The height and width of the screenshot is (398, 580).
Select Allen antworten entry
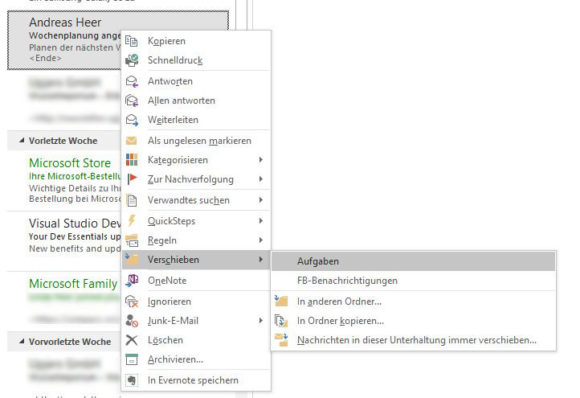196,100
